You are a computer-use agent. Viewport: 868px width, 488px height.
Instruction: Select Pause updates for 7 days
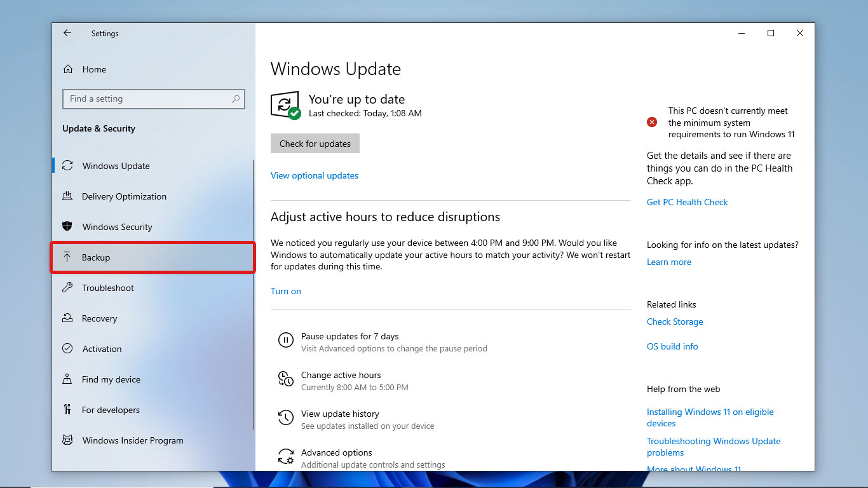point(350,336)
